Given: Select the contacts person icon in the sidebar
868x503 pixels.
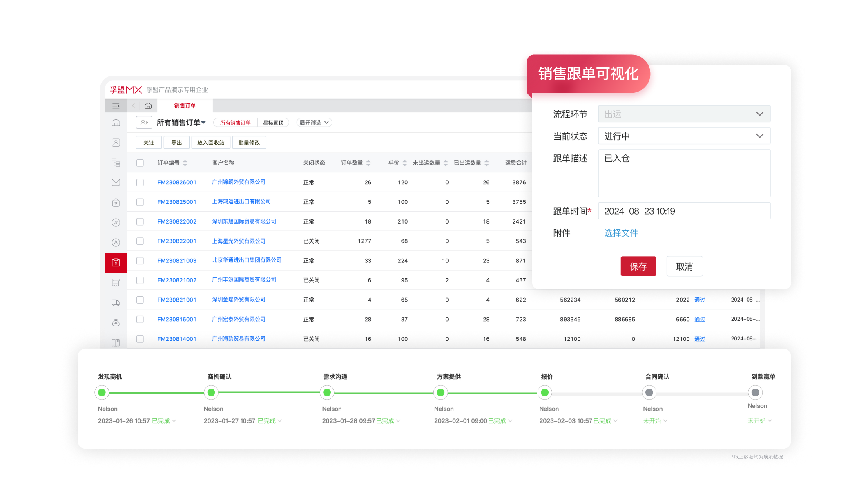Looking at the screenshot, I should point(116,143).
